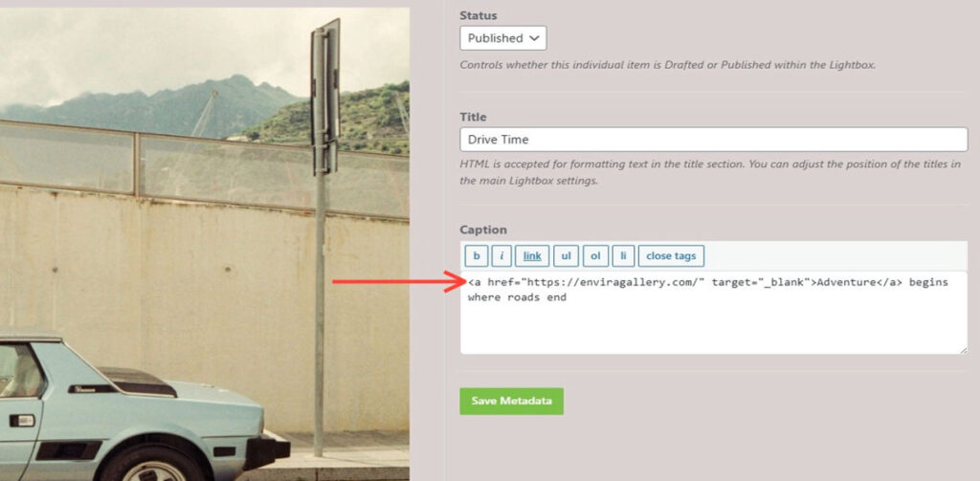Insert an unordered list with ul button
The image size is (980, 481).
point(566,256)
